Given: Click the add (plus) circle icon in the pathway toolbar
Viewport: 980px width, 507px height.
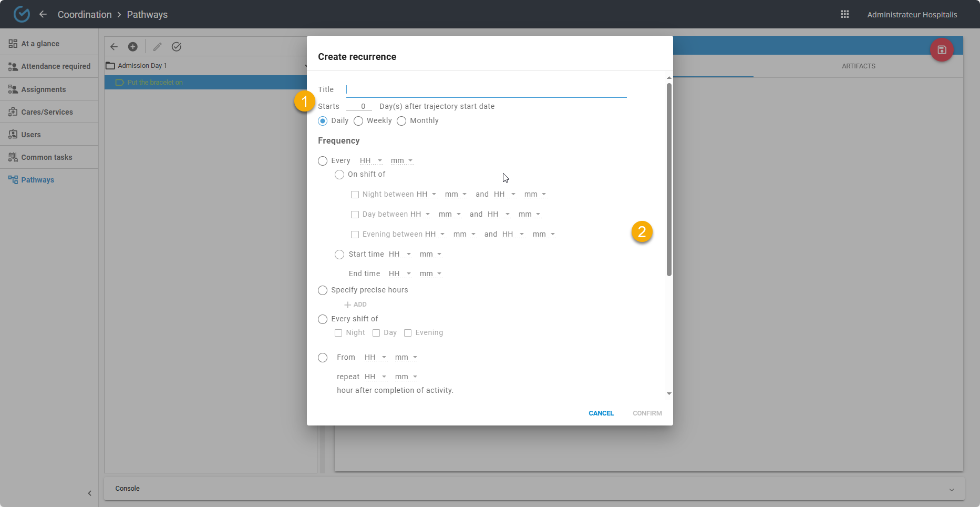Looking at the screenshot, I should (x=133, y=47).
